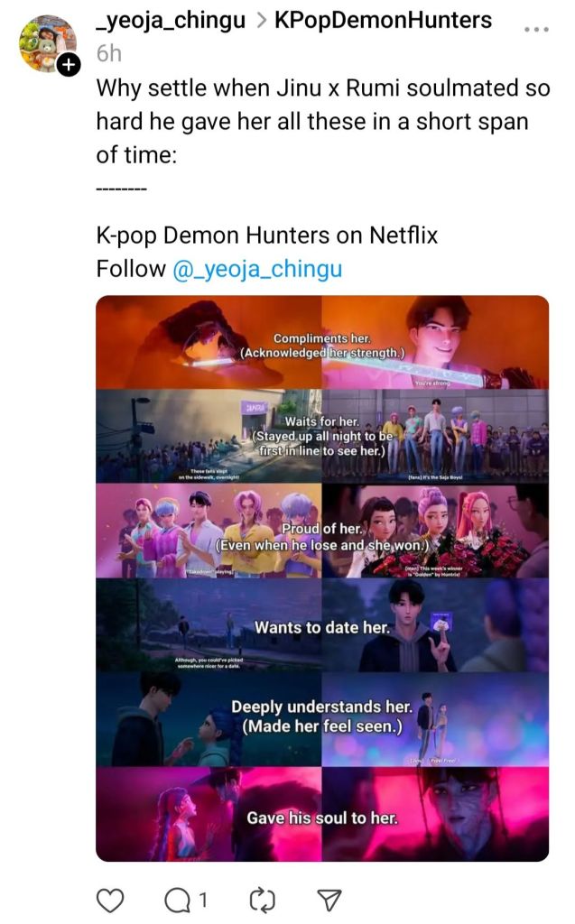Image resolution: width=575 pixels, height=924 pixels.
Task: Open the _yeoja_chingu username in the post header
Action: pos(171,20)
